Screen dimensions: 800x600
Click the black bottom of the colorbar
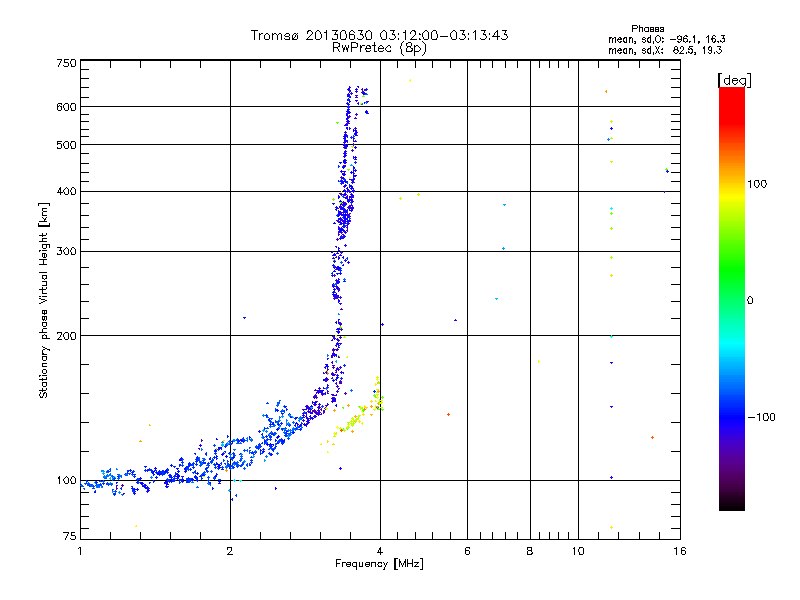tap(732, 503)
